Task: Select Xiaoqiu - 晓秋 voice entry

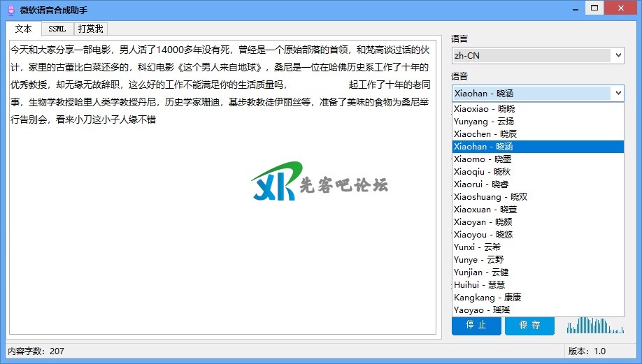Action: click(x=482, y=172)
